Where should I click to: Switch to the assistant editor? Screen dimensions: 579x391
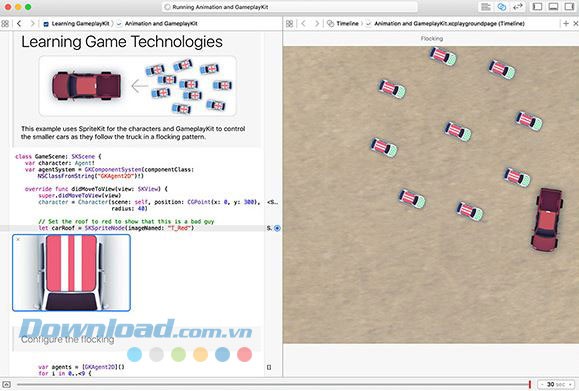pos(501,7)
